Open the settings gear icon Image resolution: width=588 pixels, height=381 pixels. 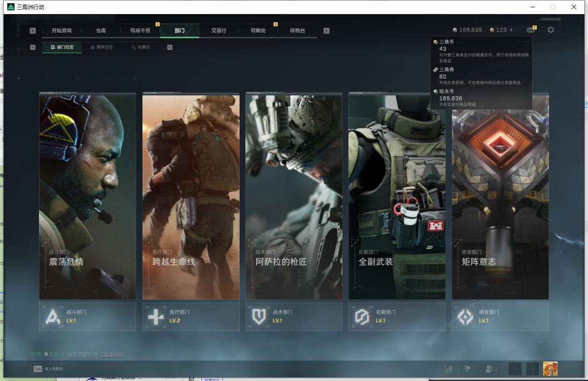click(551, 30)
